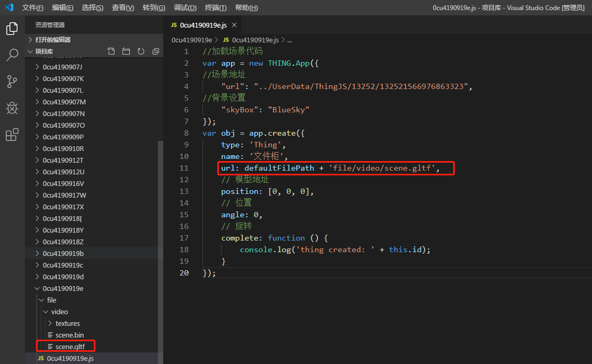Open the 调试(D) menu
This screenshot has width=592, height=364.
(185, 7)
